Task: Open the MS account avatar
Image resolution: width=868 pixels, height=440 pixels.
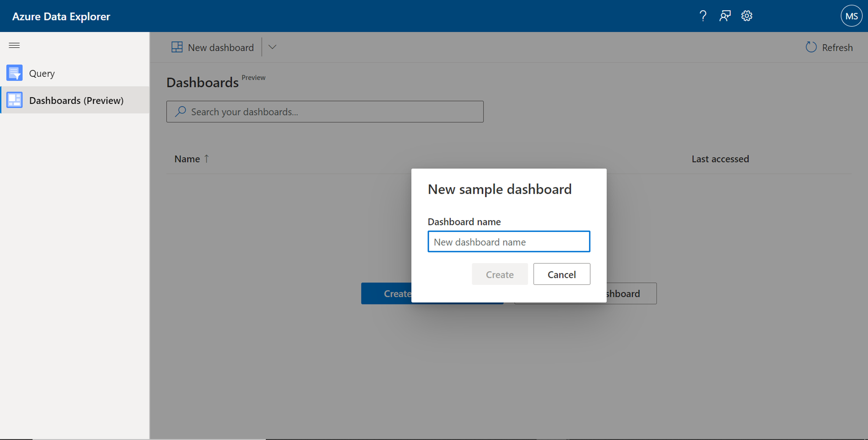Action: 852,16
